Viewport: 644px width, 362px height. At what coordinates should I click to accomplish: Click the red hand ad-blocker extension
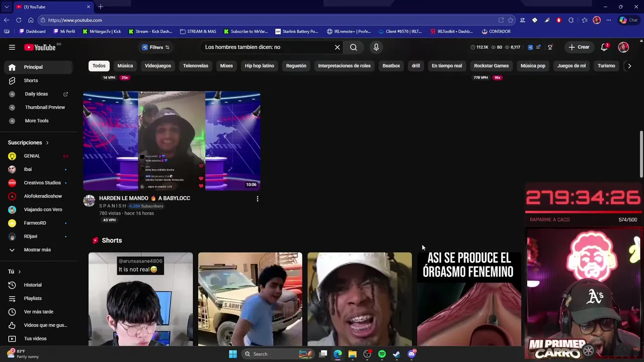559,20
